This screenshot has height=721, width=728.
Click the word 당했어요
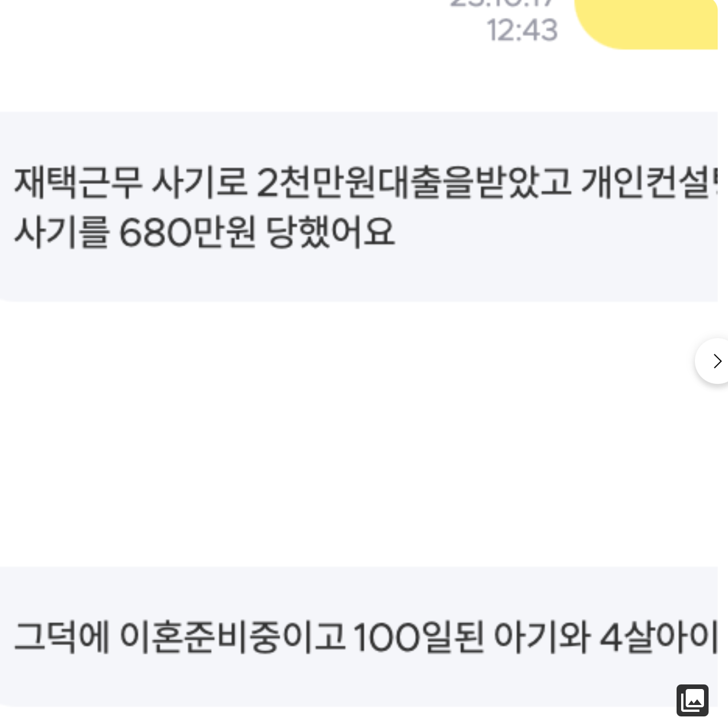click(331, 233)
